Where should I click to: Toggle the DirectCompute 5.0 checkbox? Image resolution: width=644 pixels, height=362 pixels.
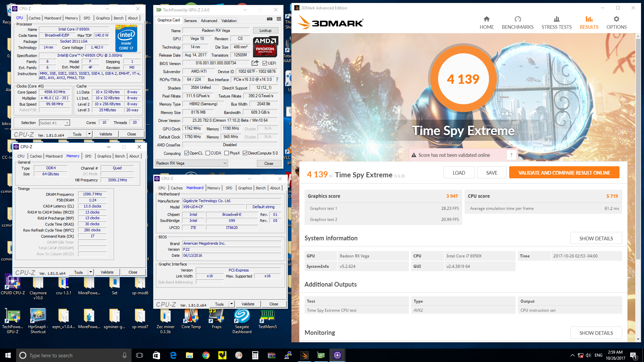tap(245, 153)
